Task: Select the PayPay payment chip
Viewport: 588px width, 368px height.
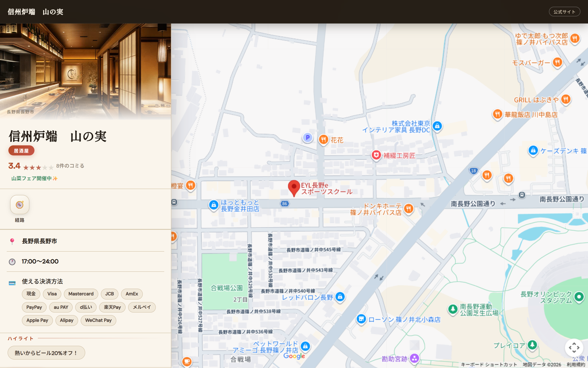Action: (34, 307)
